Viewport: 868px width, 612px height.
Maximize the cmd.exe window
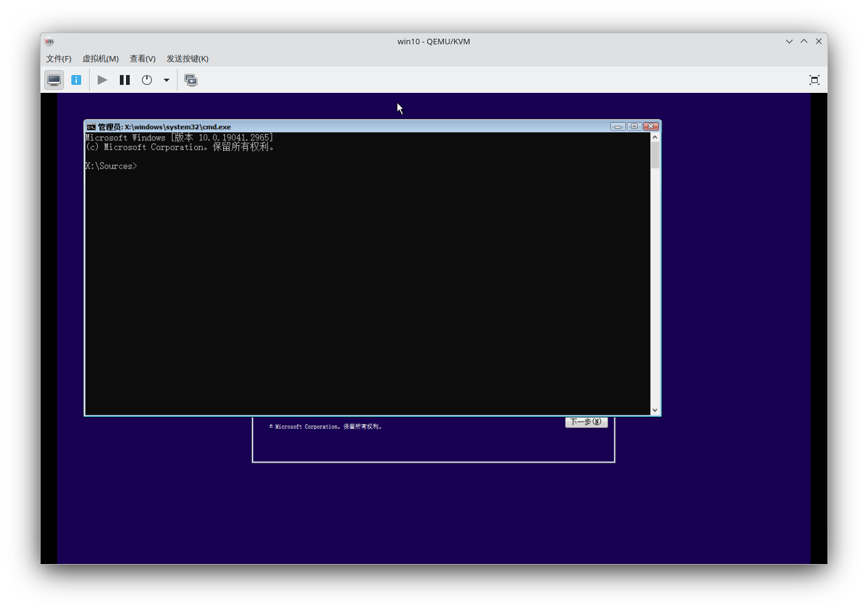coord(634,126)
